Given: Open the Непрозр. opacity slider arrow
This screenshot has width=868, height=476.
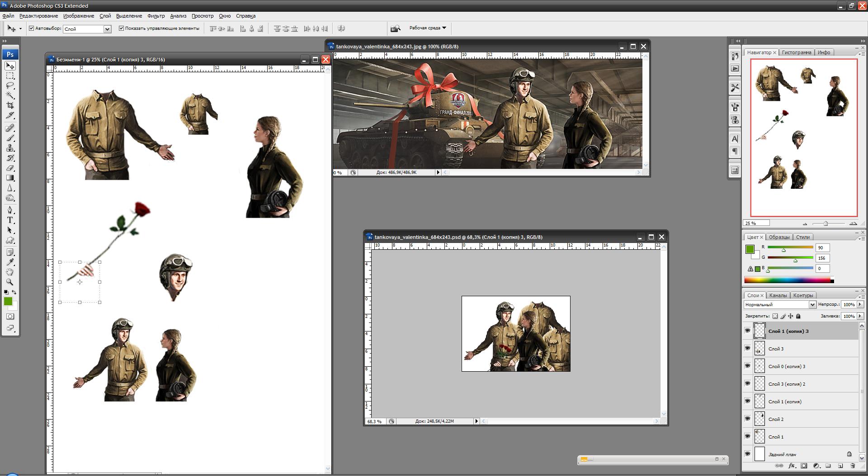Looking at the screenshot, I should click(860, 305).
